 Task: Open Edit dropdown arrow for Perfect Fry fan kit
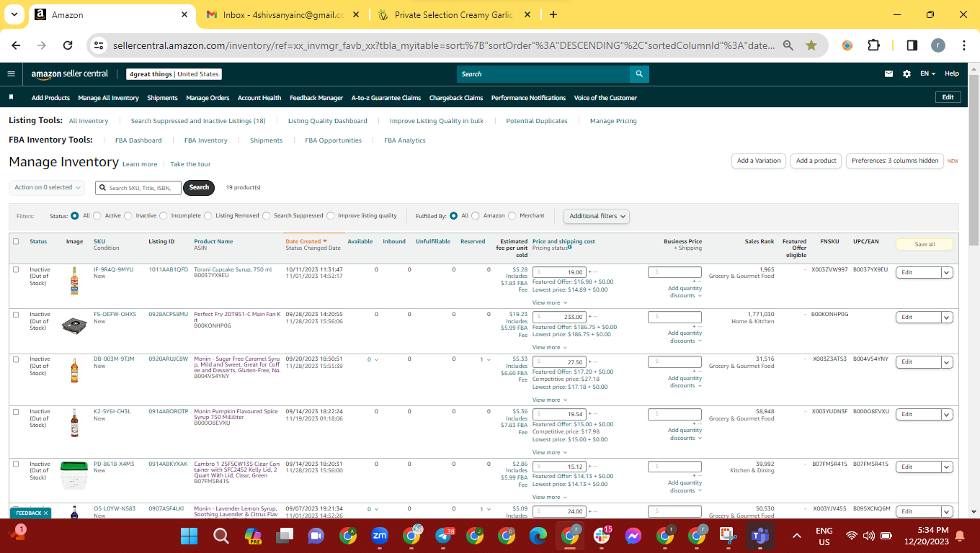click(947, 317)
